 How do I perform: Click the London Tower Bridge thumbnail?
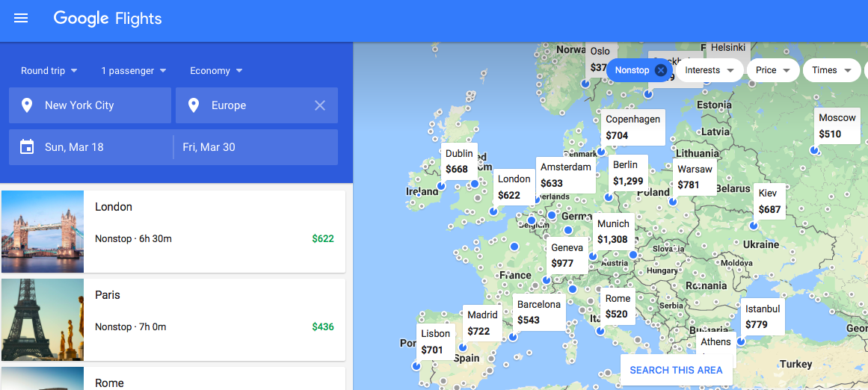[43, 232]
